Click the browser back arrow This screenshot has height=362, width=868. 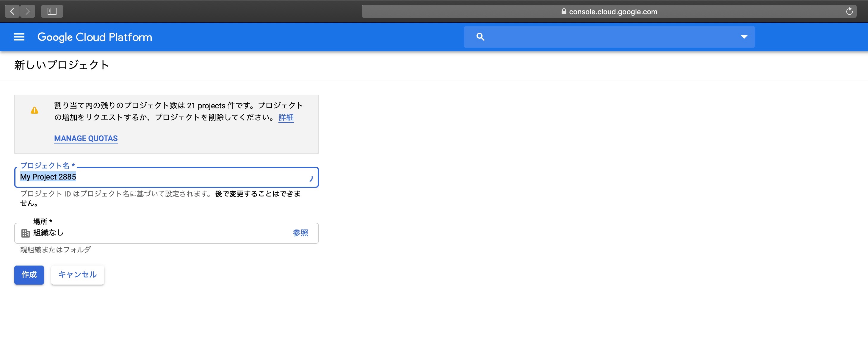pos(12,11)
